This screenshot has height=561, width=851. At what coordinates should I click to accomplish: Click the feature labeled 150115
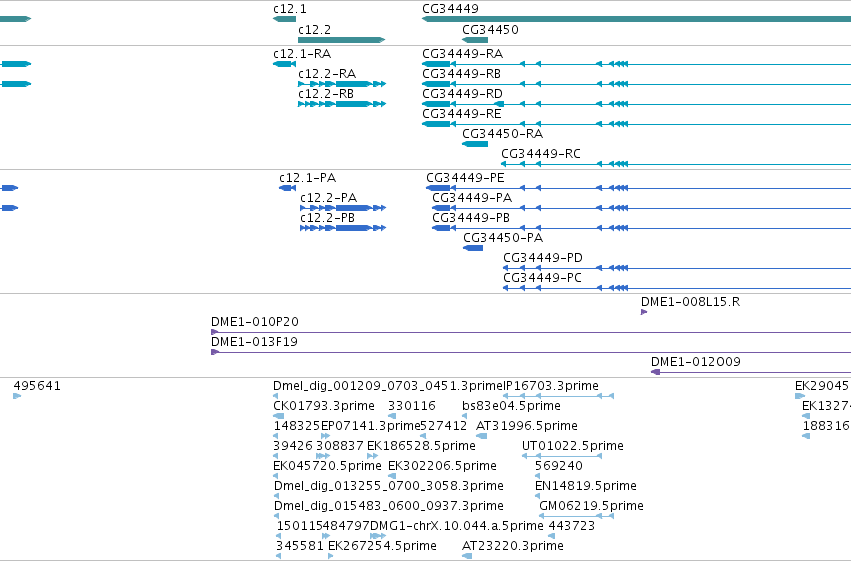(x=279, y=537)
